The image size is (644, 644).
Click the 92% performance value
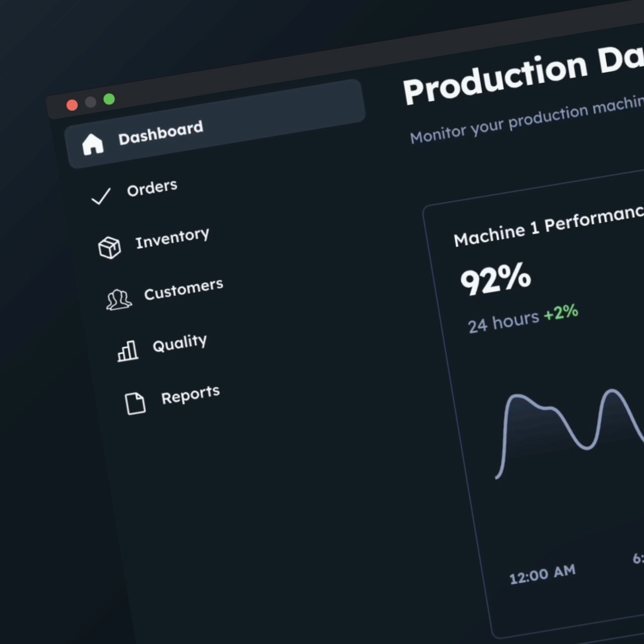tap(496, 279)
